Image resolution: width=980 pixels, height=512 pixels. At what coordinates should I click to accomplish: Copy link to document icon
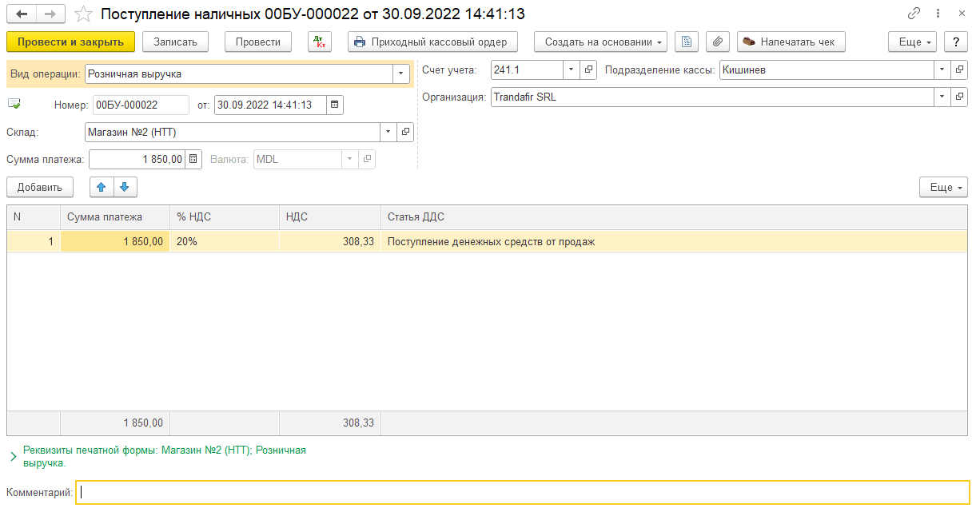tap(914, 14)
